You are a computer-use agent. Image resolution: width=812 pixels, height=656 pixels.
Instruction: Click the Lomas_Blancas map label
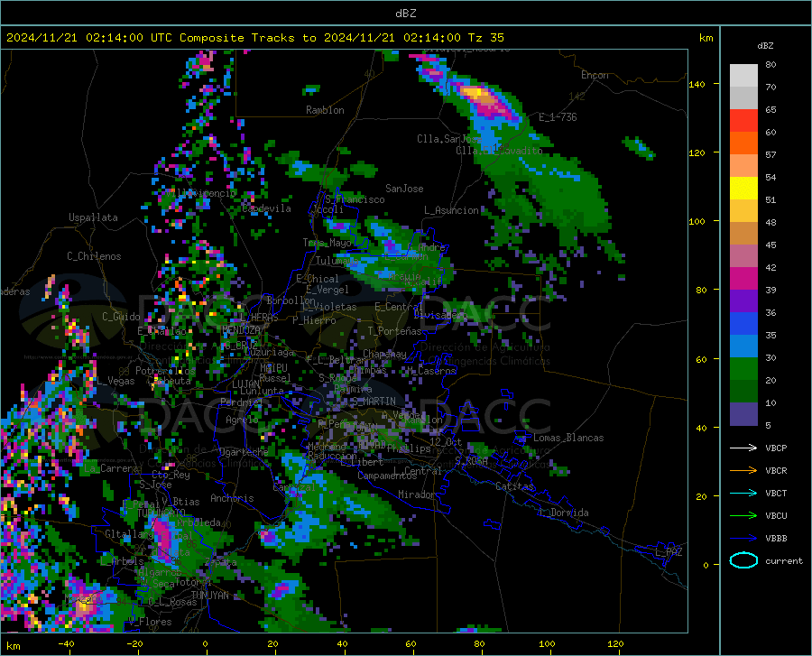click(x=568, y=438)
